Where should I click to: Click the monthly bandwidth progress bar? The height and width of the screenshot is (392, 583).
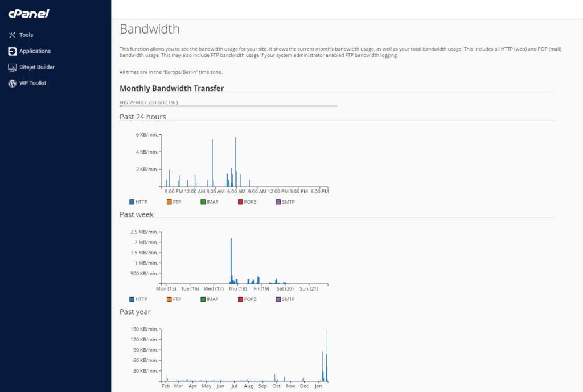[228, 106]
